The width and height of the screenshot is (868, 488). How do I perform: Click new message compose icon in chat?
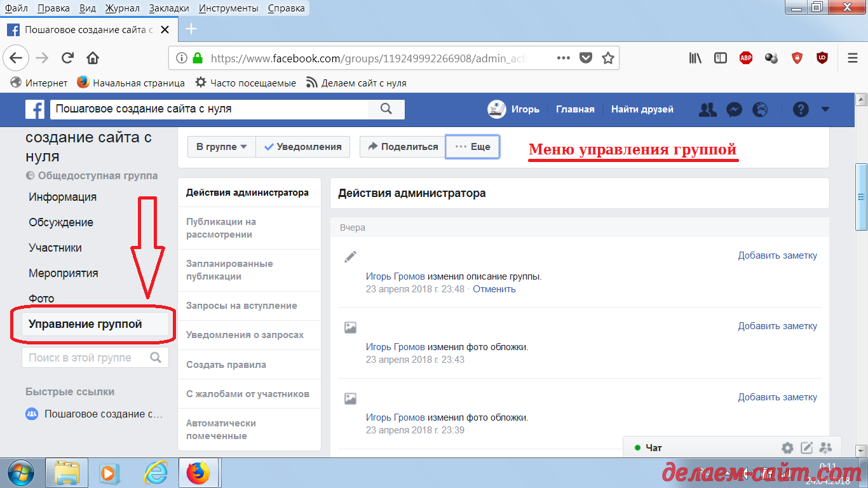tap(806, 448)
